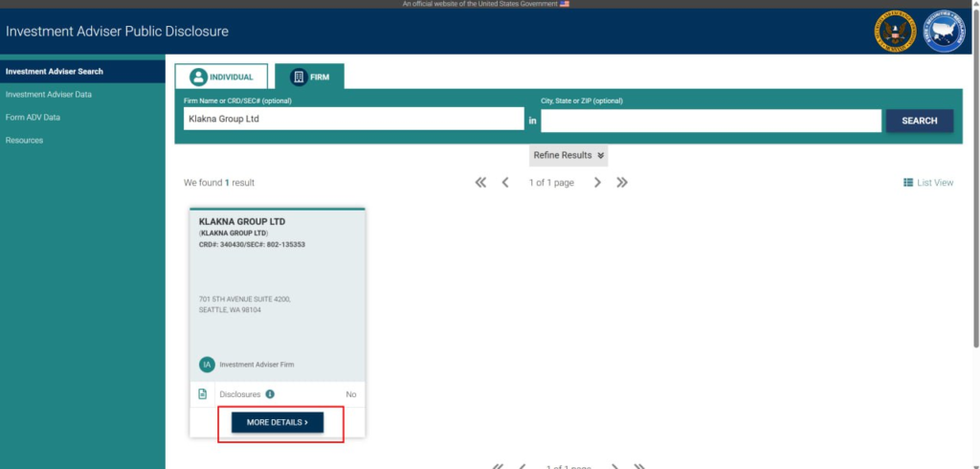Click the Disclosures info icon
Viewport: 980px width, 469px height.
pyautogui.click(x=270, y=394)
